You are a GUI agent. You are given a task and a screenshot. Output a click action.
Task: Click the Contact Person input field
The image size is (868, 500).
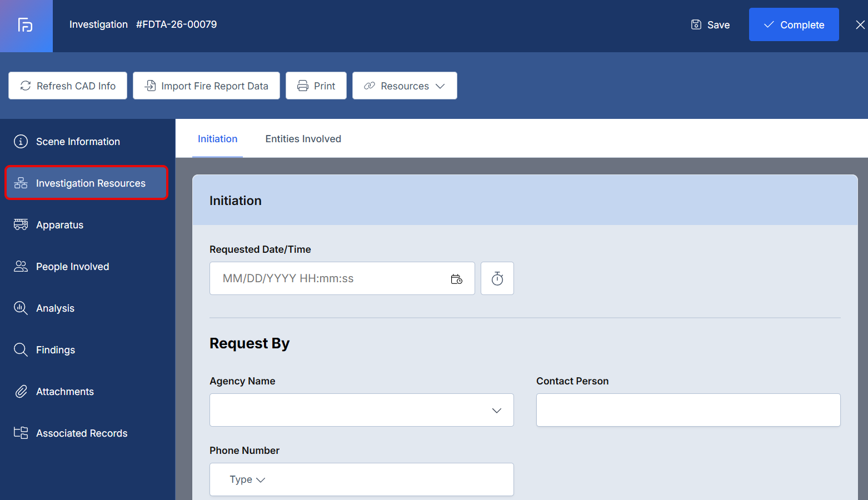tap(689, 410)
